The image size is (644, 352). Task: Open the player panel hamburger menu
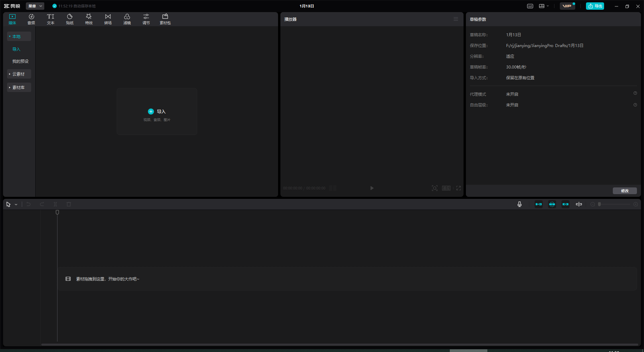point(456,19)
